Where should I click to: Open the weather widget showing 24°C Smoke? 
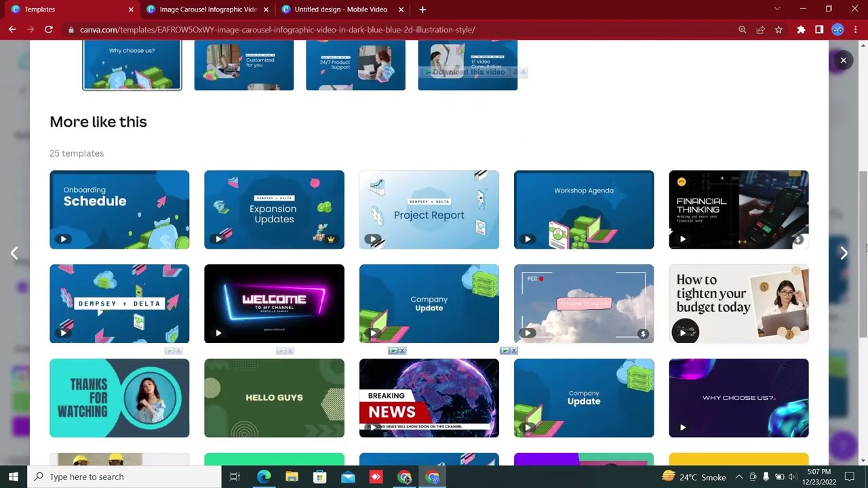pyautogui.click(x=694, y=476)
